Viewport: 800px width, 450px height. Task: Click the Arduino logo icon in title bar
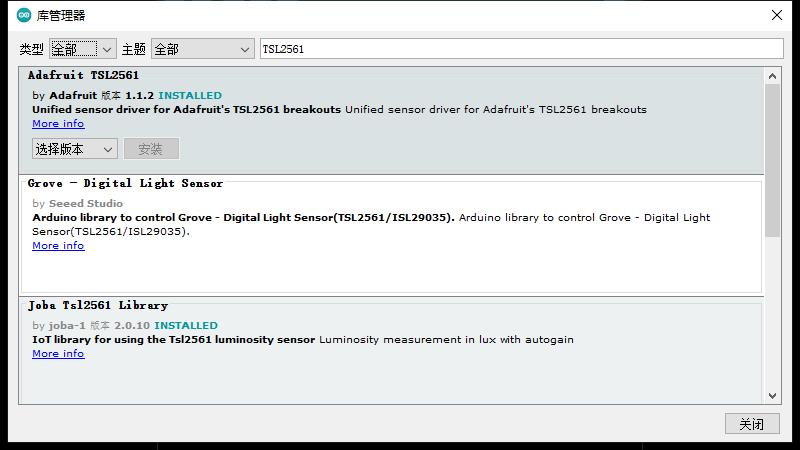tap(24, 15)
